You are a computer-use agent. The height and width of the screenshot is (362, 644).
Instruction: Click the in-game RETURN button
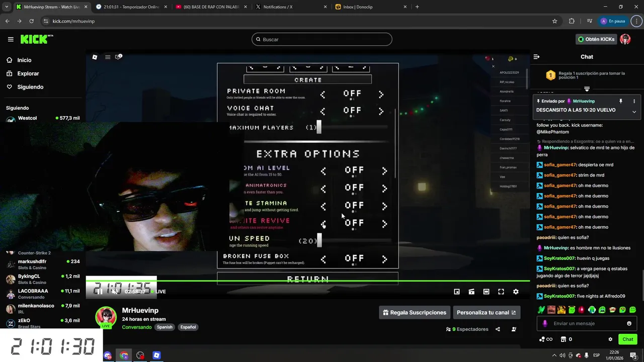[308, 279]
